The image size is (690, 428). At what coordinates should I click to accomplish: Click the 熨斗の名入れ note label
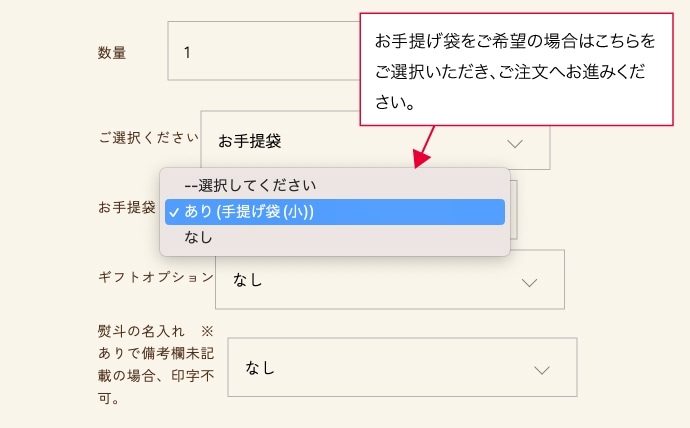coord(156,364)
